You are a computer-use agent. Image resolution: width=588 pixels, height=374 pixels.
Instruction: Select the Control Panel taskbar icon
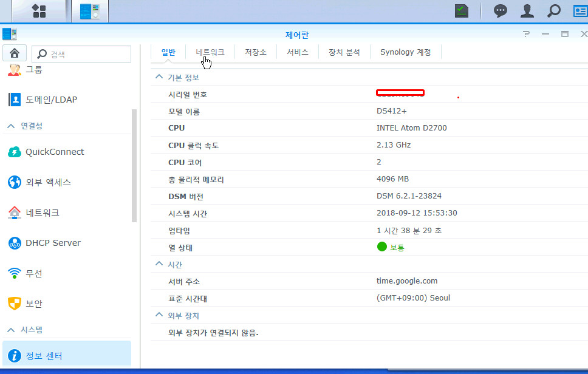(x=90, y=11)
